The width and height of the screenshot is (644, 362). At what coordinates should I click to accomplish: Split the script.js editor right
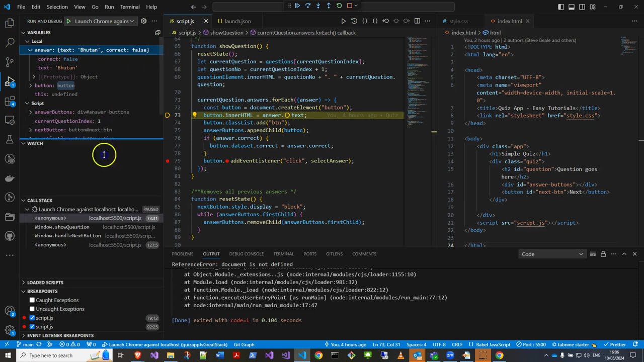(x=417, y=21)
